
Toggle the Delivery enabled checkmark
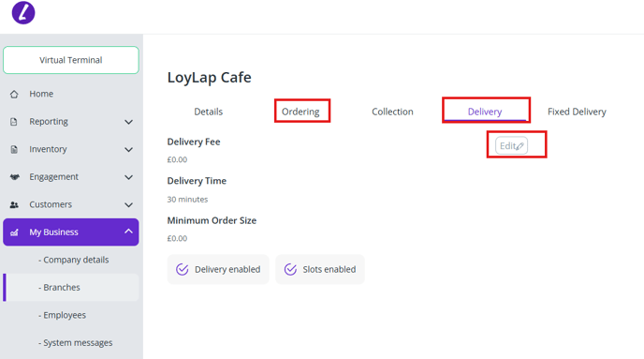click(x=182, y=269)
